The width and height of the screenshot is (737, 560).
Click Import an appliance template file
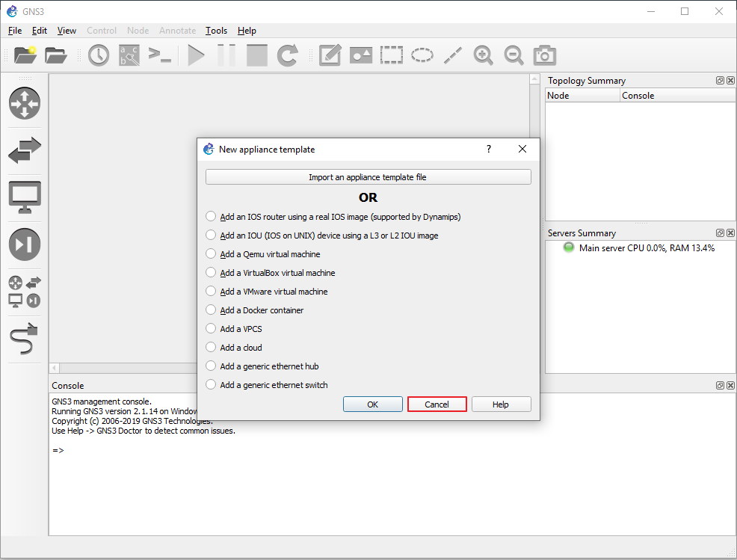(368, 176)
